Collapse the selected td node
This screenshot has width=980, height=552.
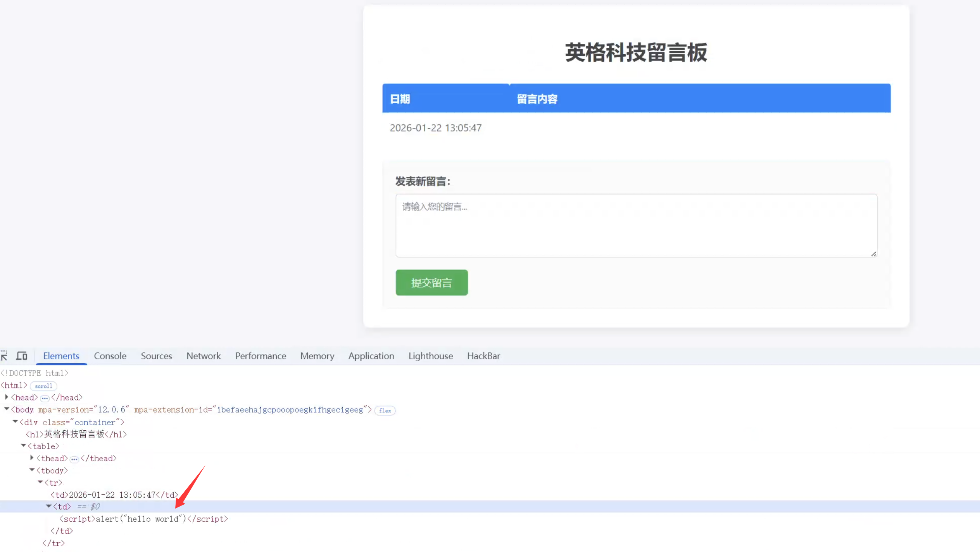click(49, 506)
